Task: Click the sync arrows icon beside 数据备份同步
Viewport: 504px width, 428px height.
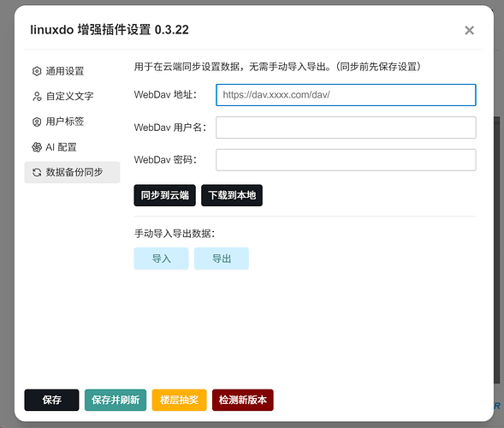Action: pyautogui.click(x=37, y=172)
